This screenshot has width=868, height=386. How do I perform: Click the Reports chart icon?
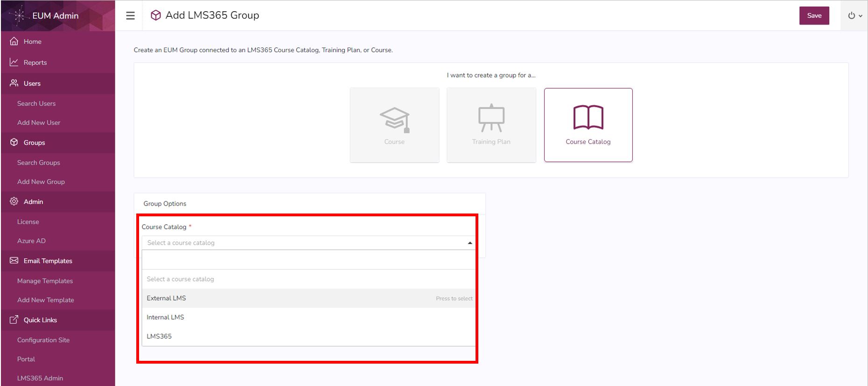[x=14, y=62]
